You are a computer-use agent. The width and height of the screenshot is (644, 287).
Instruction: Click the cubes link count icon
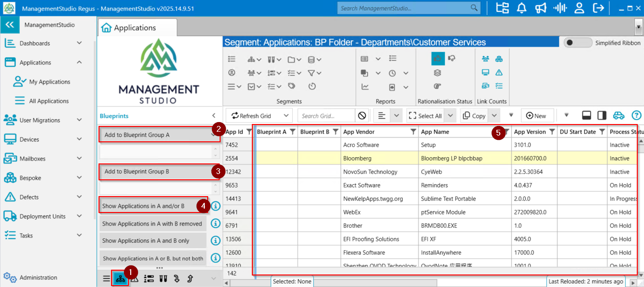[499, 59]
